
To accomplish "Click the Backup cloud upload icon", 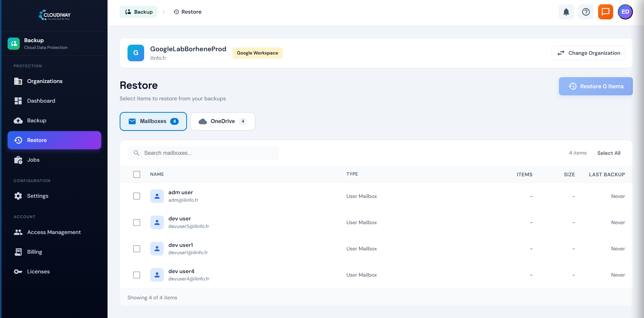I will [18, 121].
